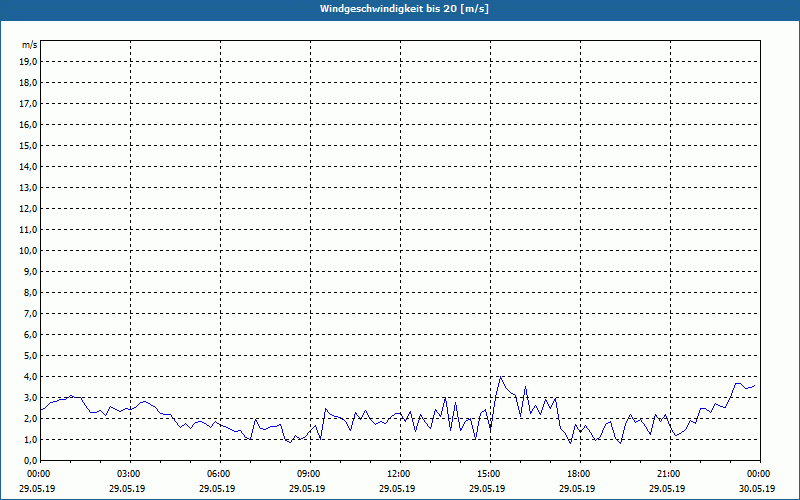Click the 00:00 label above the first 29.05.19

pyautogui.click(x=41, y=474)
